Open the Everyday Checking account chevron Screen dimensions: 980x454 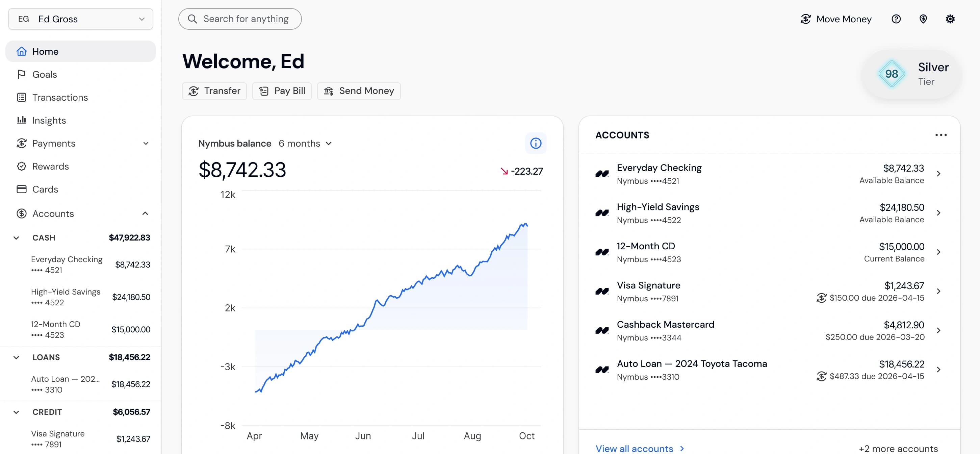[938, 174]
